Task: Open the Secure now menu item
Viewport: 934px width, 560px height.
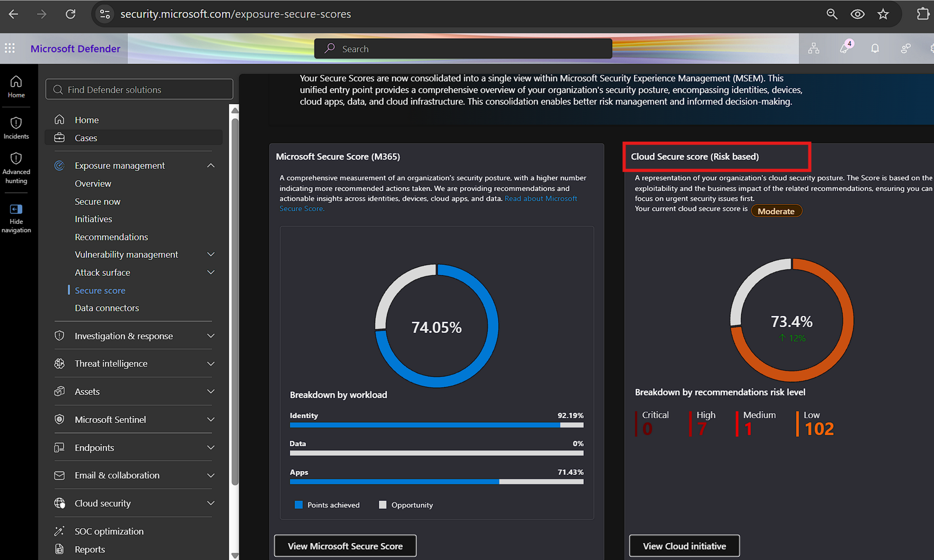Action: pos(98,202)
